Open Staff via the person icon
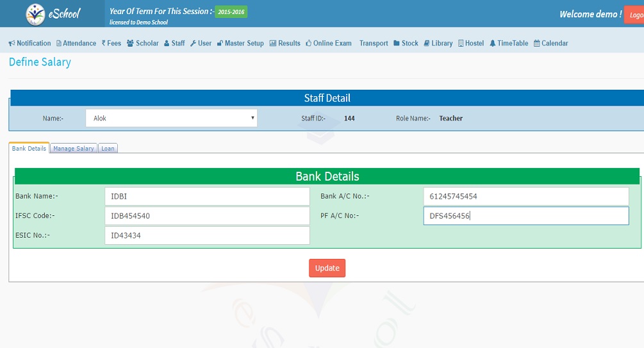The width and height of the screenshot is (644, 348). coord(167,44)
